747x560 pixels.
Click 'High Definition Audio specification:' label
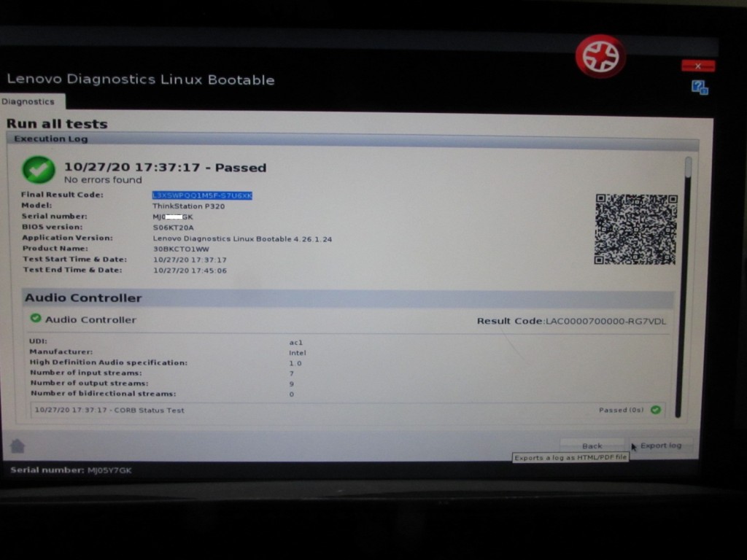pyautogui.click(x=109, y=362)
